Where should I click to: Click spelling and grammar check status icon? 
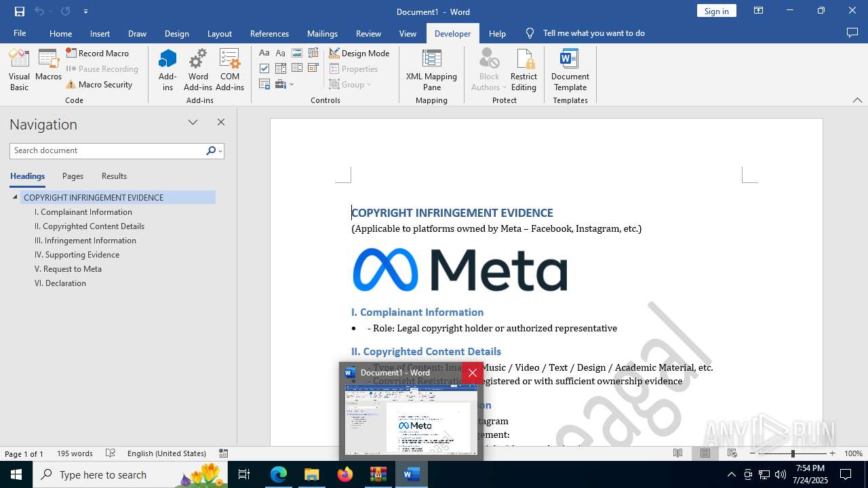coord(111,453)
